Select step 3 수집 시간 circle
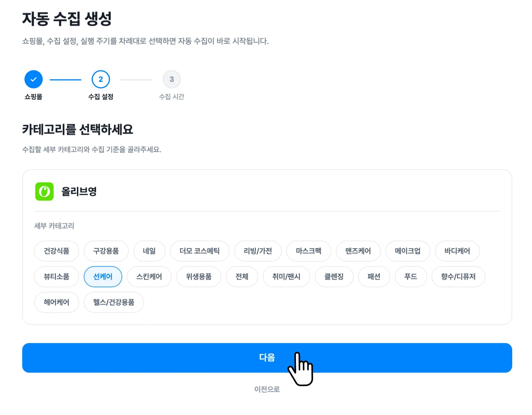Viewport: 532px width, 415px height. [x=172, y=79]
